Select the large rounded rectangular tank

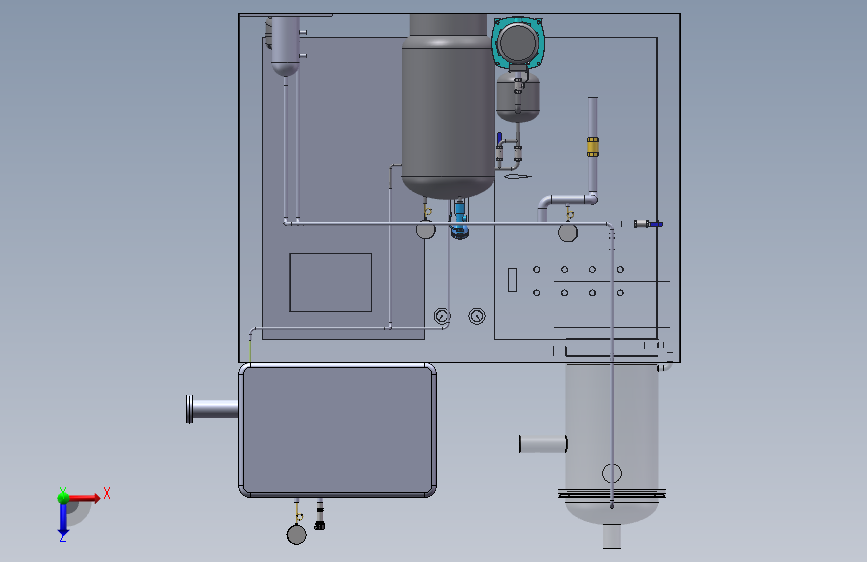point(337,430)
